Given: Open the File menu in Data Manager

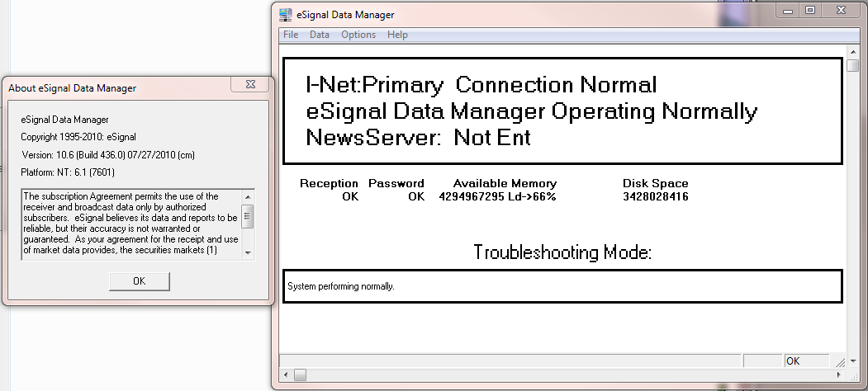Looking at the screenshot, I should click(291, 35).
